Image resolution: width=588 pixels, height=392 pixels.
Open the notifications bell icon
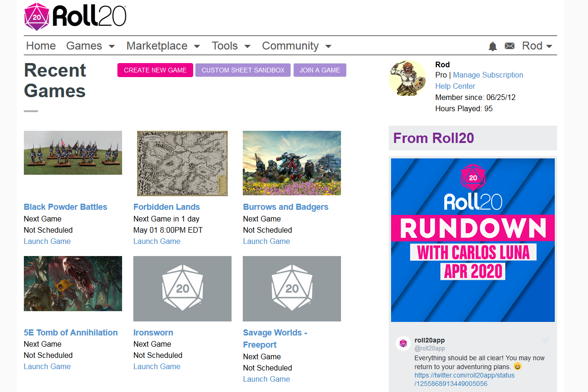pos(493,46)
